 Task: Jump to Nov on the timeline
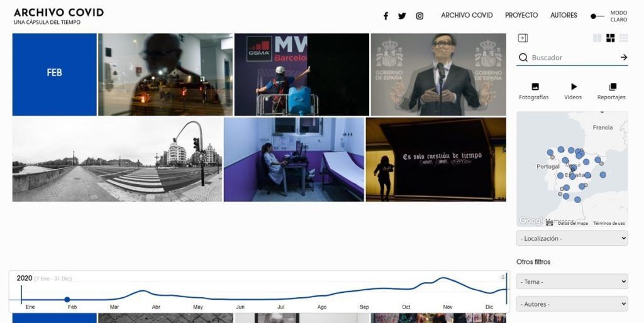448,307
